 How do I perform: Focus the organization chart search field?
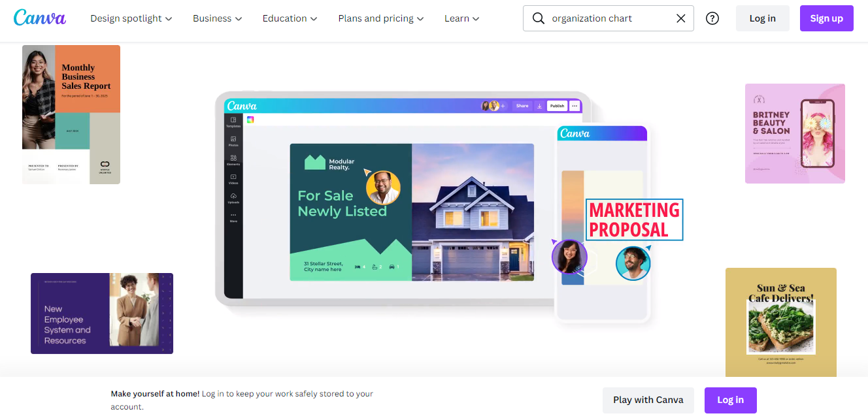(609, 18)
